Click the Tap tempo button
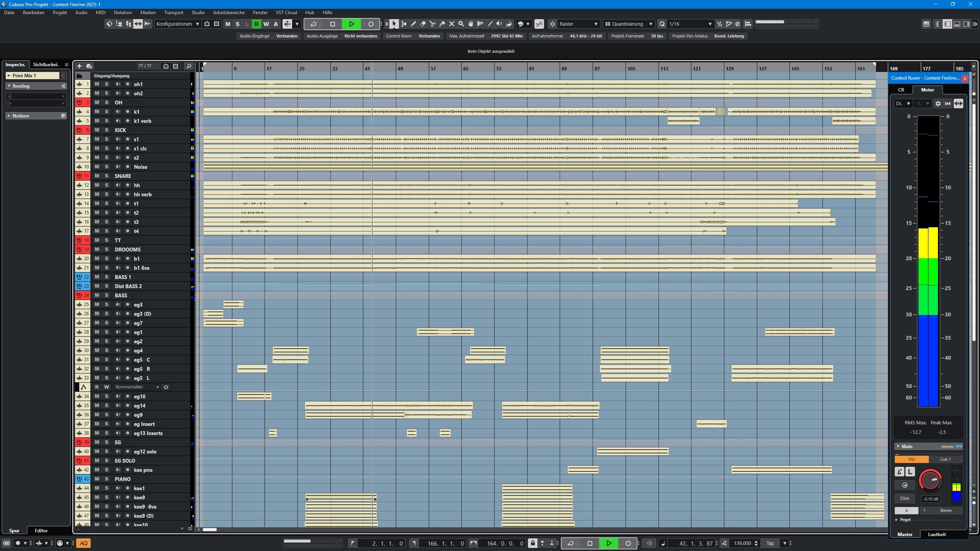The height and width of the screenshot is (551, 980). (x=770, y=543)
